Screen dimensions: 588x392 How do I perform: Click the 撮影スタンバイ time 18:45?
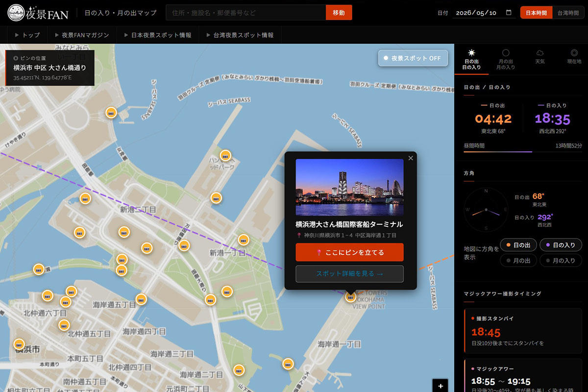click(486, 332)
